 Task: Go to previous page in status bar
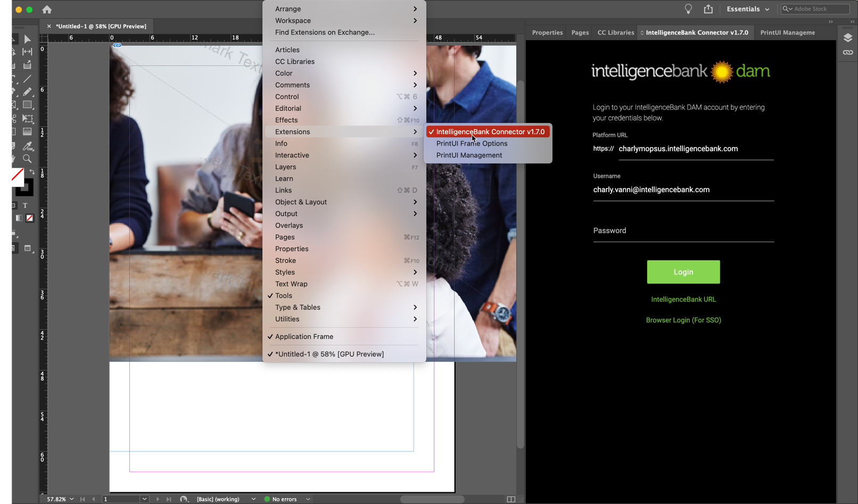point(94,499)
